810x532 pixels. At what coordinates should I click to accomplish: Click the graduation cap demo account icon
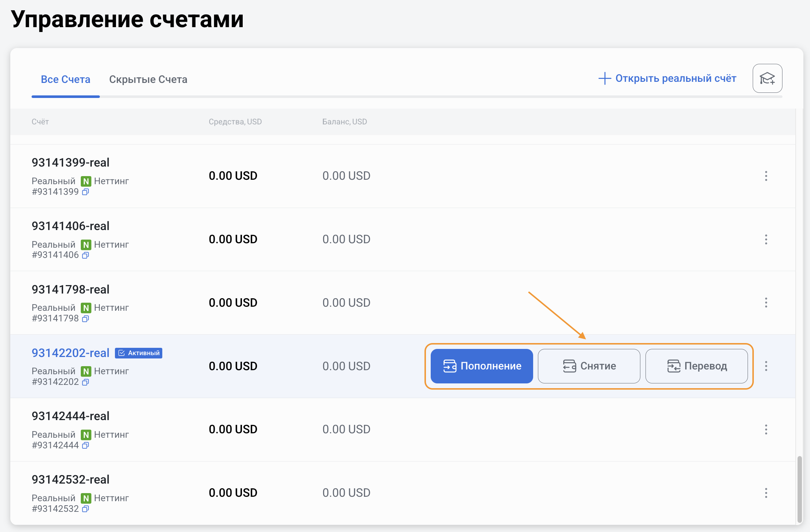767,79
